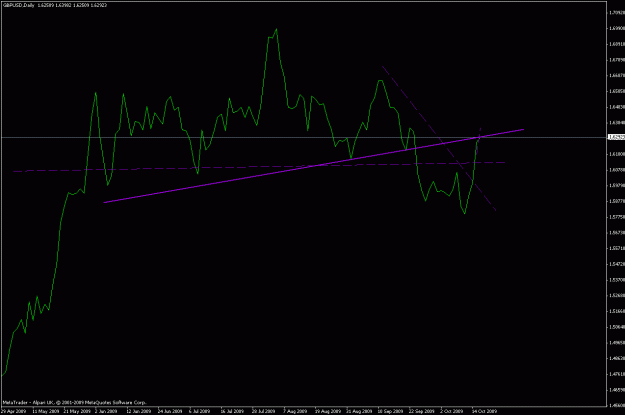This screenshot has height=415, width=625.
Task: Click the '31 Aug 2009' date label
Action: pyautogui.click(x=359, y=411)
